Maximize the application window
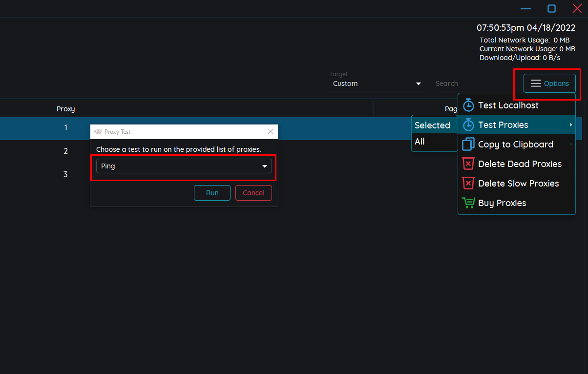The image size is (588, 374). [551, 9]
